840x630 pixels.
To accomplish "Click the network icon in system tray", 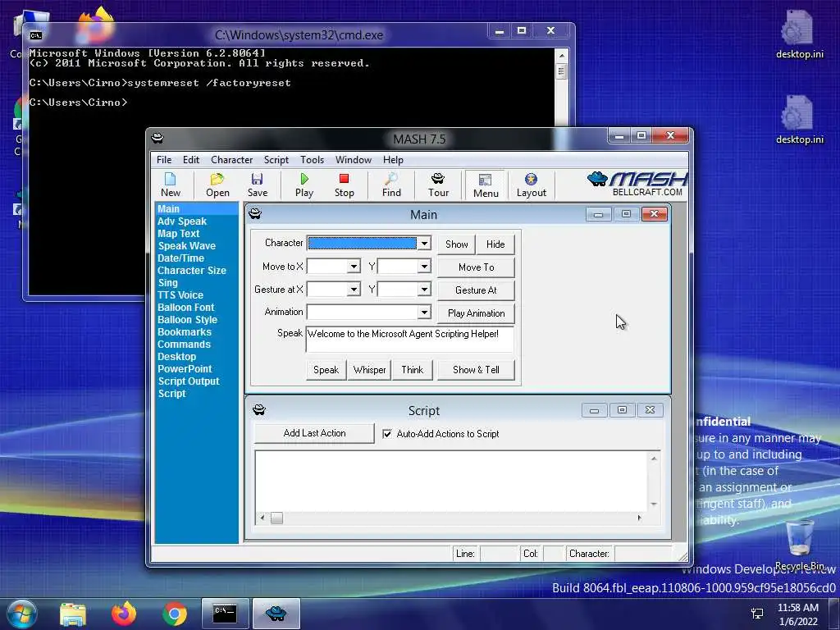I will pyautogui.click(x=757, y=614).
